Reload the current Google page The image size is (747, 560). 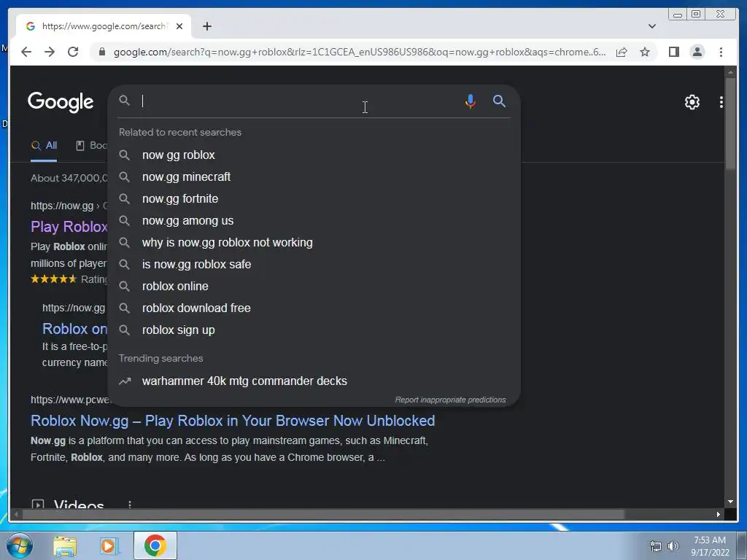(x=73, y=52)
